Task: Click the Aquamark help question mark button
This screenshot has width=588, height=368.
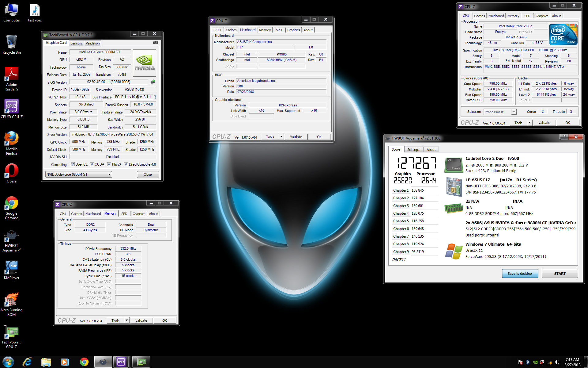Action: tap(564, 137)
